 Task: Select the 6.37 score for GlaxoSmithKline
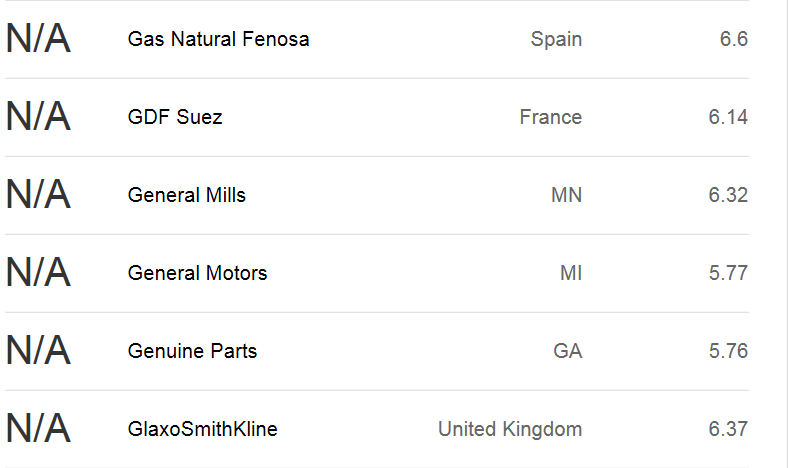728,430
